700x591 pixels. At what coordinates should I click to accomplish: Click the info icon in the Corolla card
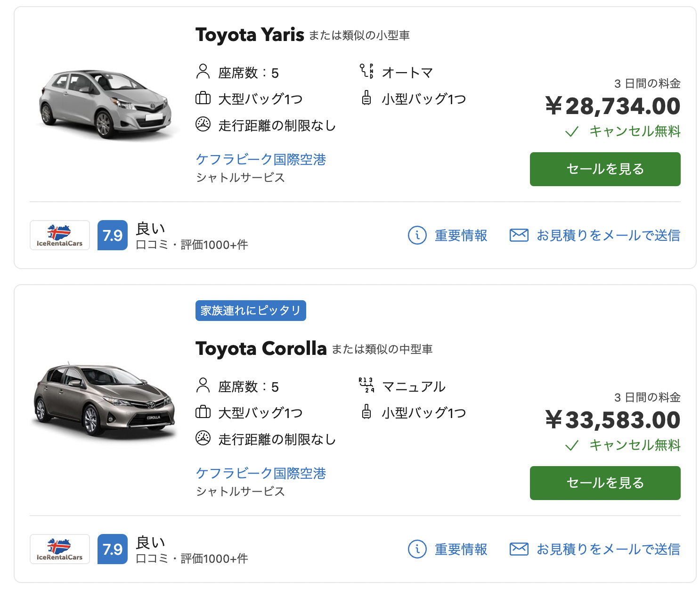[417, 549]
